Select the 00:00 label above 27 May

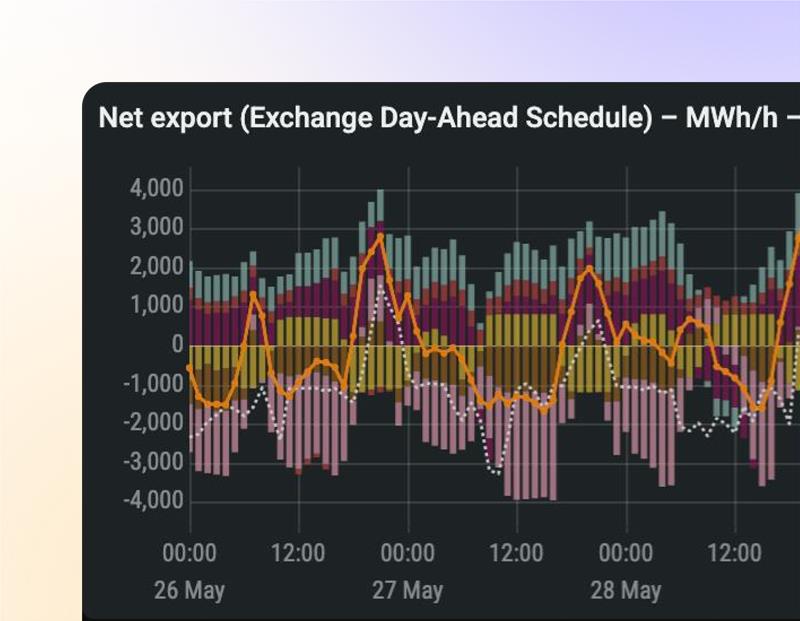[x=407, y=553]
